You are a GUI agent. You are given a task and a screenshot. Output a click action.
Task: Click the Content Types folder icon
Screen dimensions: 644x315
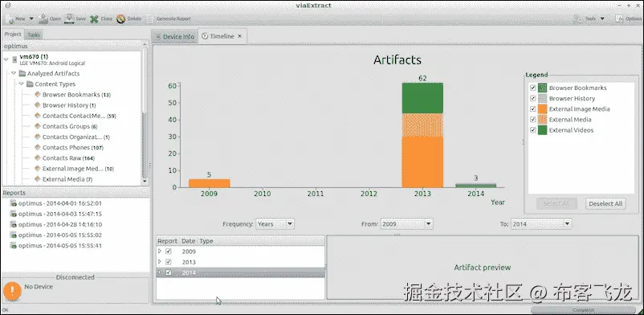pyautogui.click(x=30, y=84)
